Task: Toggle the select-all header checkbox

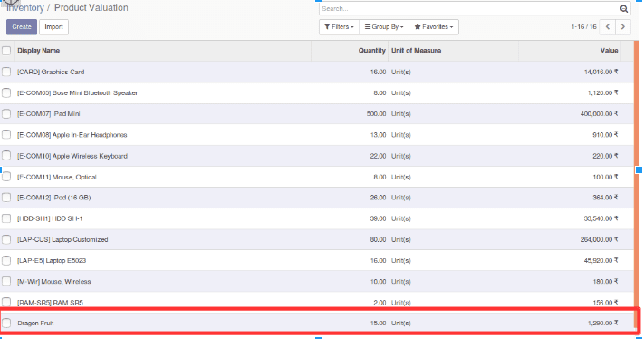Action: pos(6,51)
